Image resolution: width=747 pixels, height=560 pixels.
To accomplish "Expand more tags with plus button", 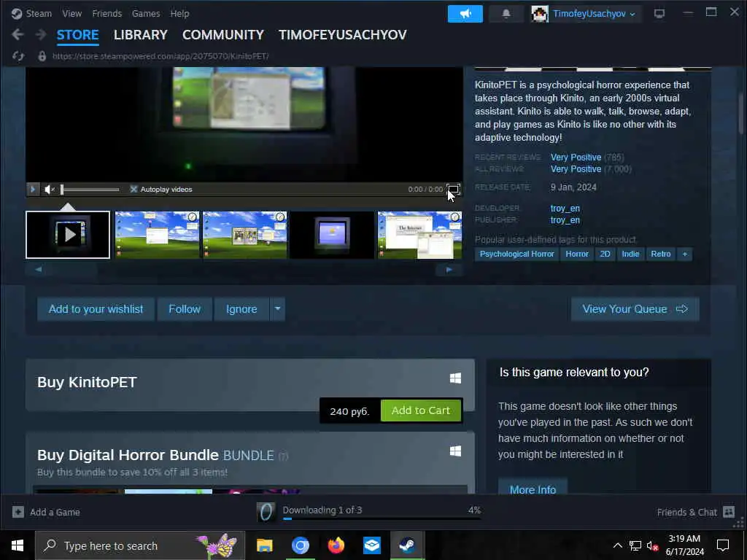I will tap(684, 254).
